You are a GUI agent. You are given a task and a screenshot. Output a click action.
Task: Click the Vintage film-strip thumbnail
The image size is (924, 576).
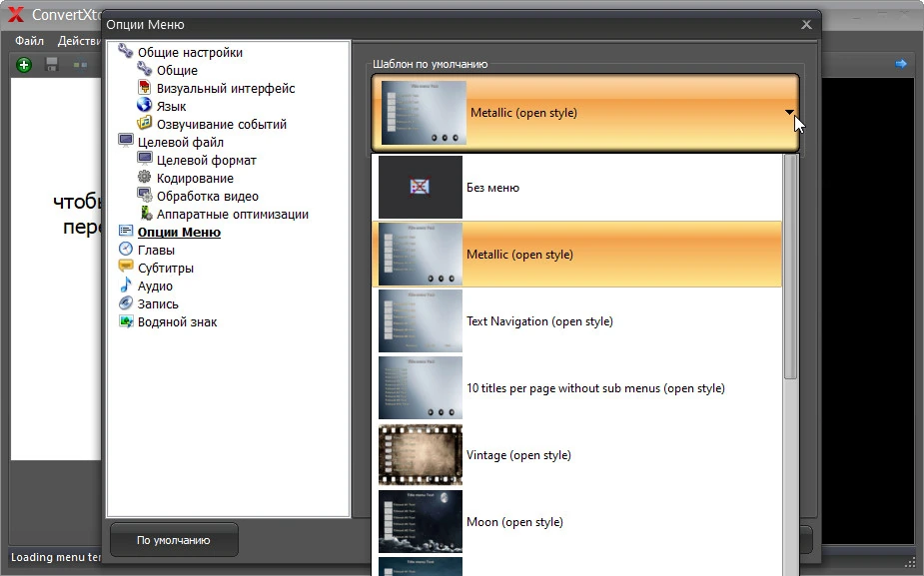(421, 454)
